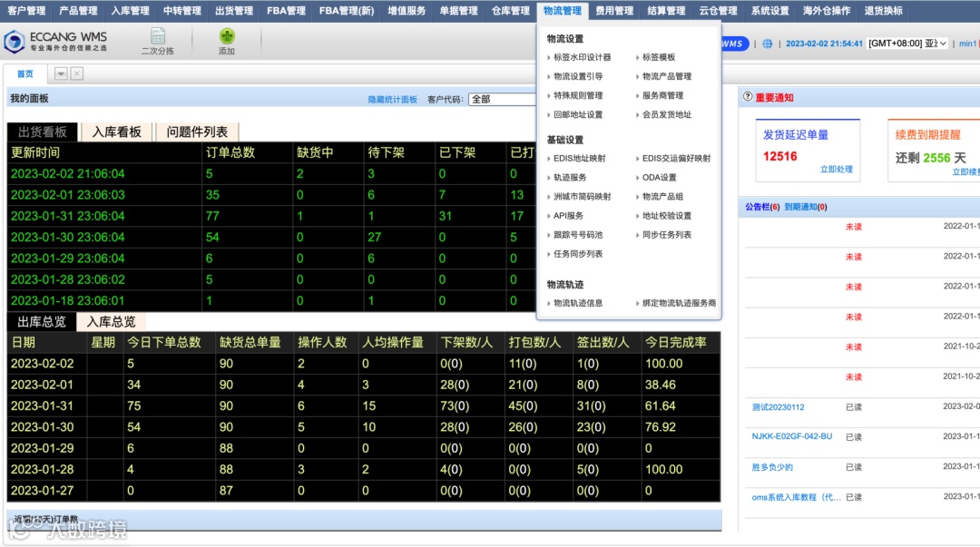Viewport: 980px width, 547px height.
Task: Select ODA设置 menu entry
Action: pyautogui.click(x=659, y=178)
